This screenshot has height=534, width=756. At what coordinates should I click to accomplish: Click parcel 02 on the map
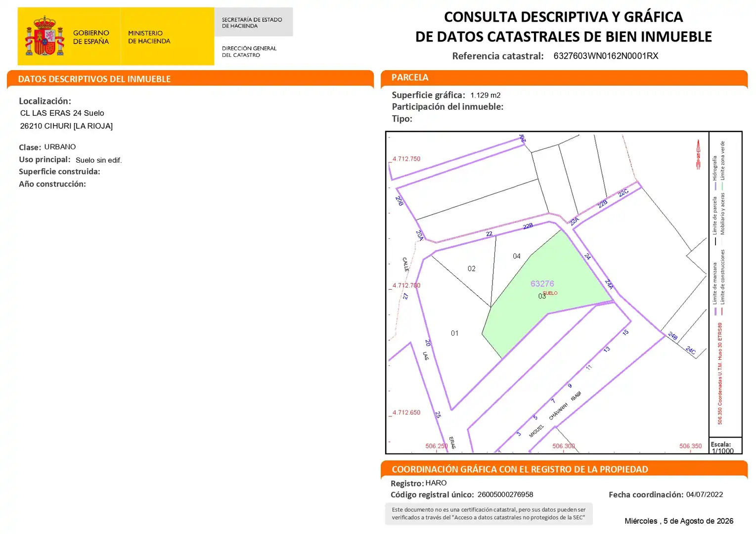(x=471, y=268)
